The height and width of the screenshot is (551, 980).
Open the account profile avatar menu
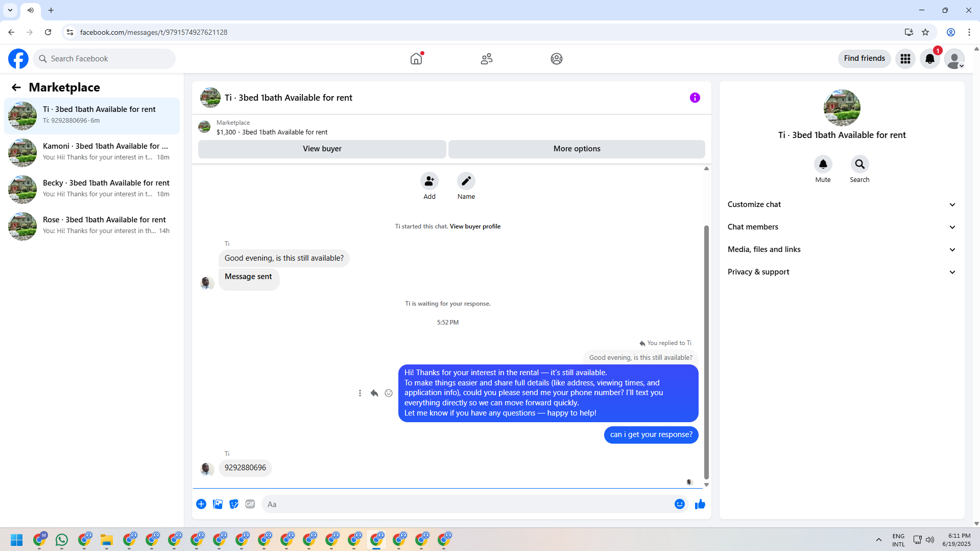click(x=954, y=59)
